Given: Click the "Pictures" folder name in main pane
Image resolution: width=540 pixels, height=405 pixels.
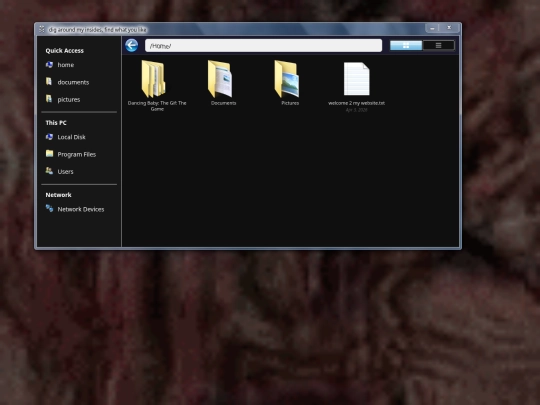Looking at the screenshot, I should pyautogui.click(x=290, y=103).
